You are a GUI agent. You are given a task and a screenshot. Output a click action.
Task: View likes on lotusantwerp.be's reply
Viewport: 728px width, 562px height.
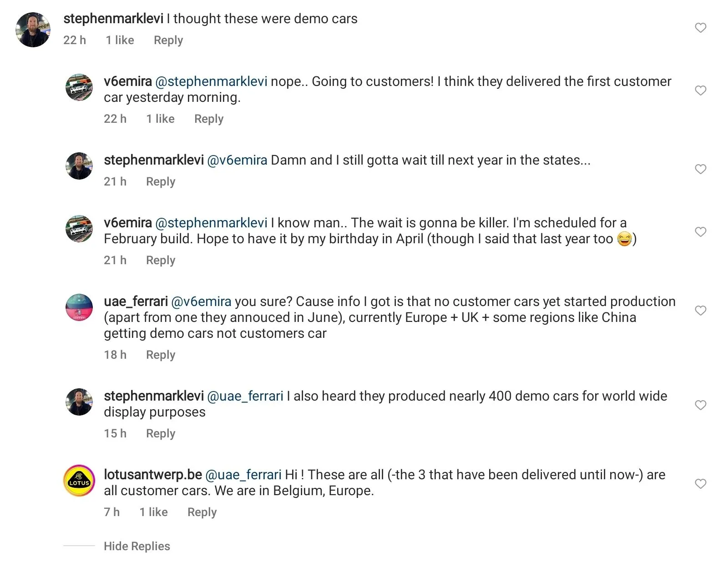[x=153, y=512]
